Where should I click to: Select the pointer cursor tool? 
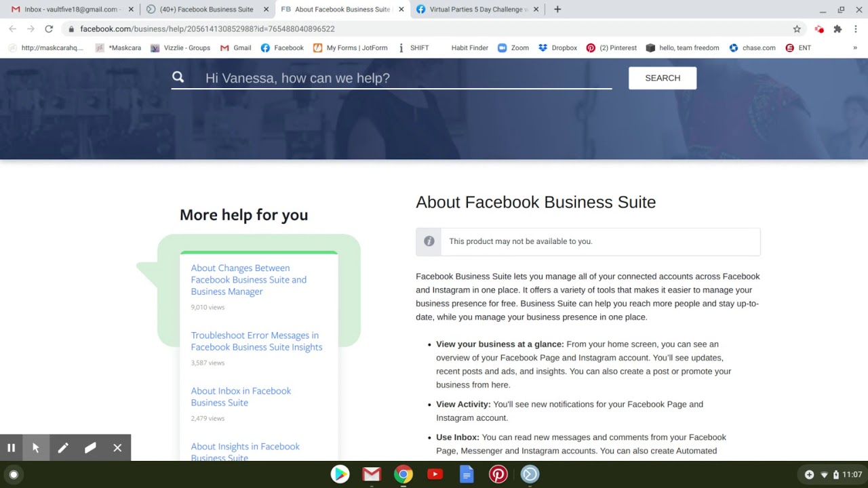click(x=36, y=448)
